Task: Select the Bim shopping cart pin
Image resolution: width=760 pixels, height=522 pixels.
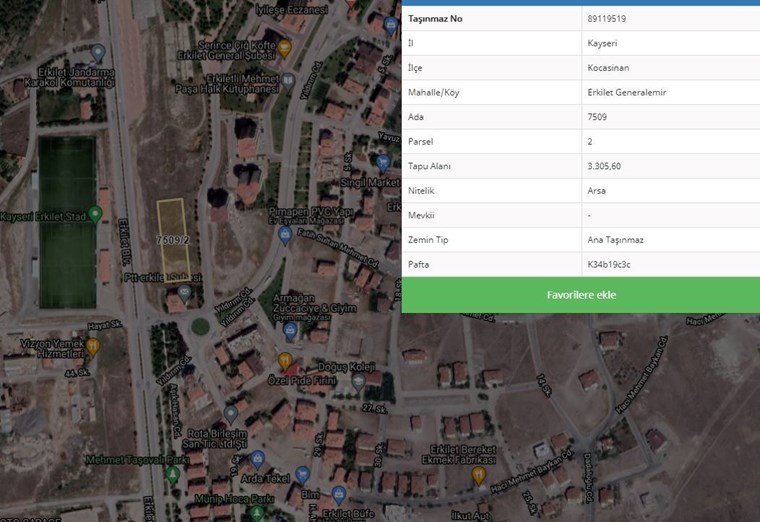Action: [x=302, y=475]
